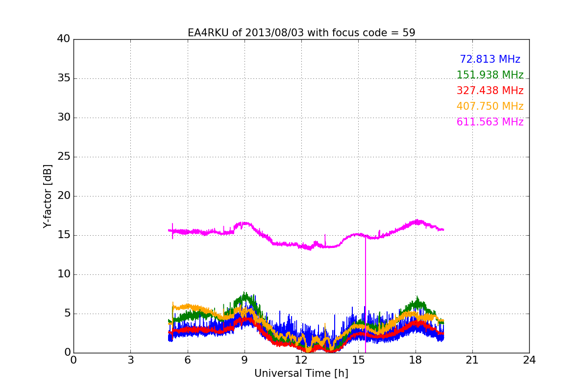Click y-axis tick label 35
This screenshot has height=392, width=588.
[64, 78]
